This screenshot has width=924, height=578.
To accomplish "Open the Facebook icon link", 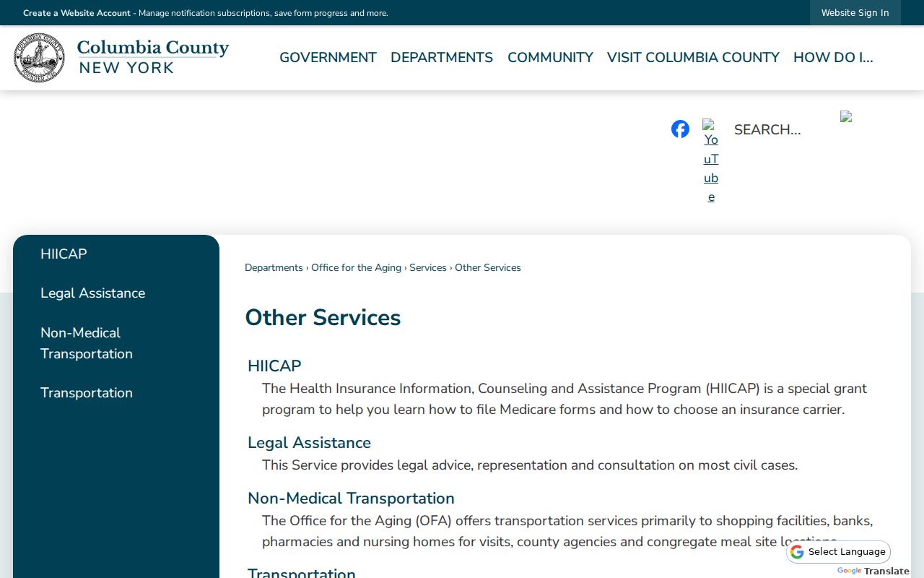I will (x=680, y=129).
